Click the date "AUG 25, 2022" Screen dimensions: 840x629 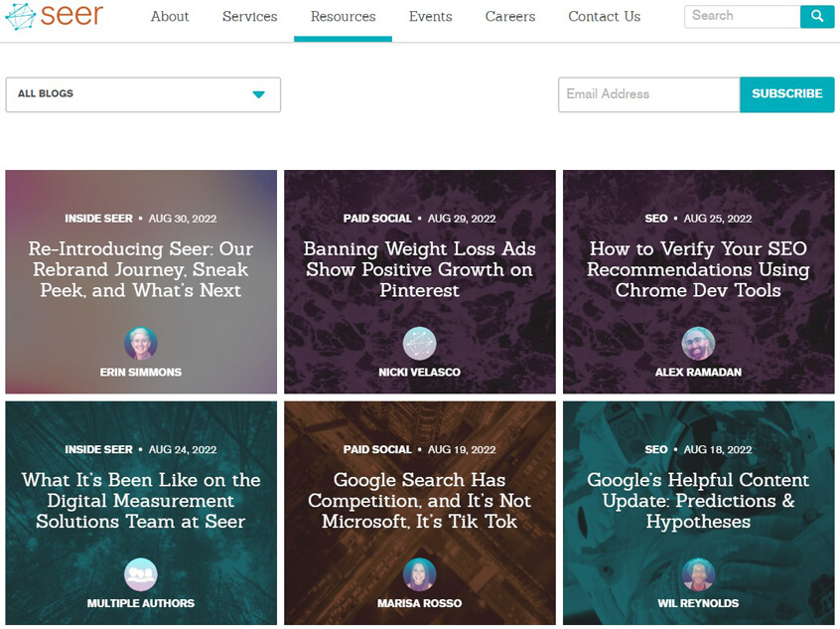pyautogui.click(x=718, y=219)
